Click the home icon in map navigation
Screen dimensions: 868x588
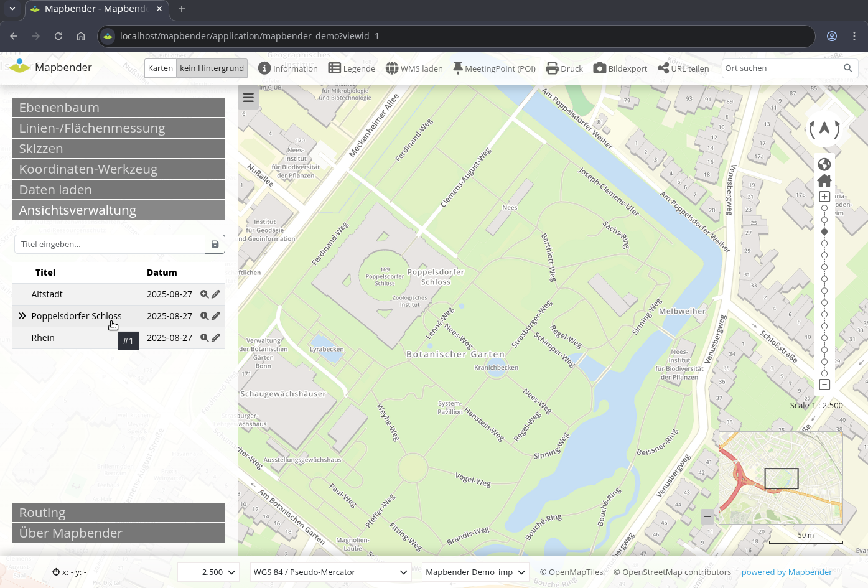824,180
